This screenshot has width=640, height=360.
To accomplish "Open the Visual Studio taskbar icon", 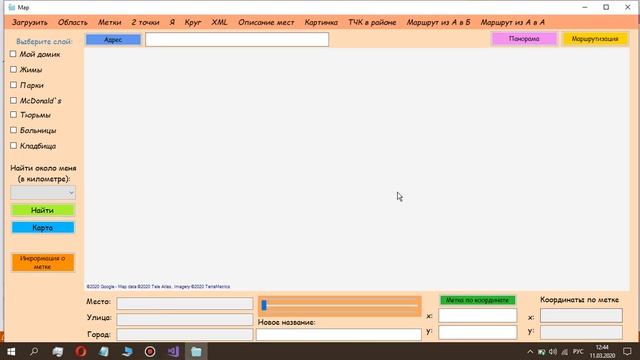I will pos(173,351).
